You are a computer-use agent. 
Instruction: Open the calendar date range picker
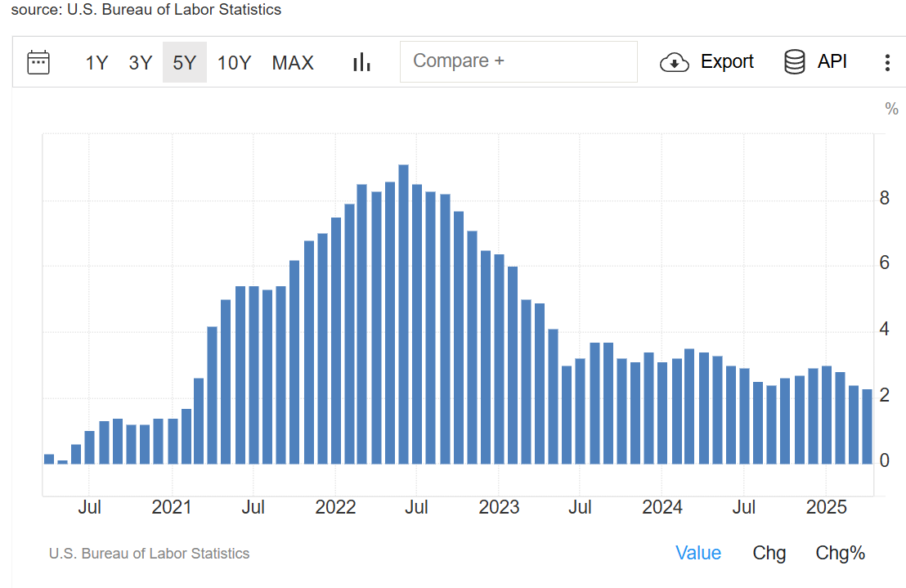(38, 62)
